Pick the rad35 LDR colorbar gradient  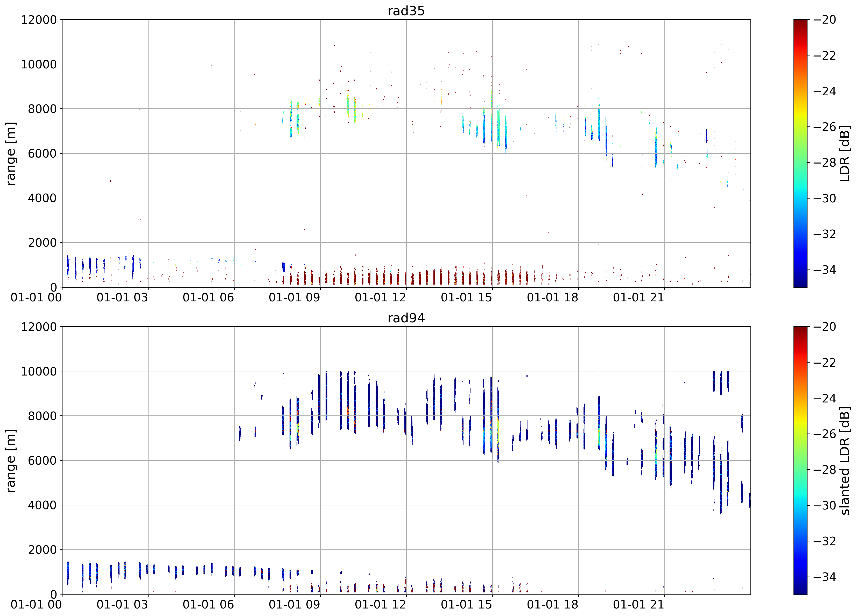click(800, 153)
